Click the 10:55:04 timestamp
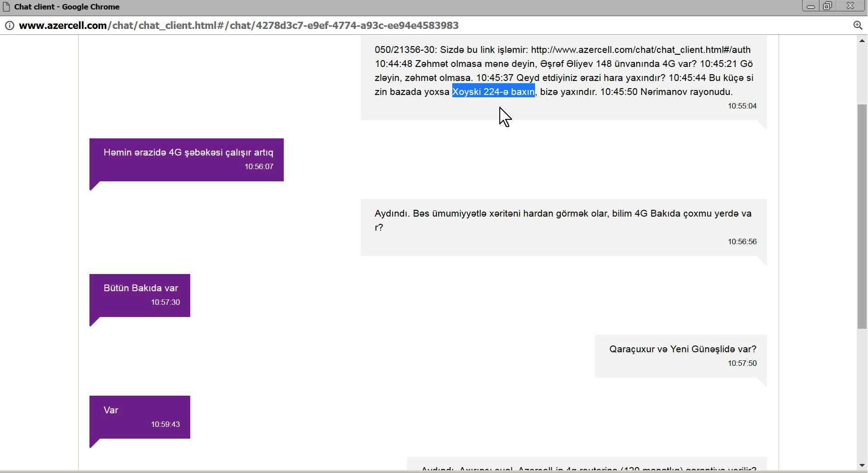Screen dimensions: 868x473 tap(742, 106)
